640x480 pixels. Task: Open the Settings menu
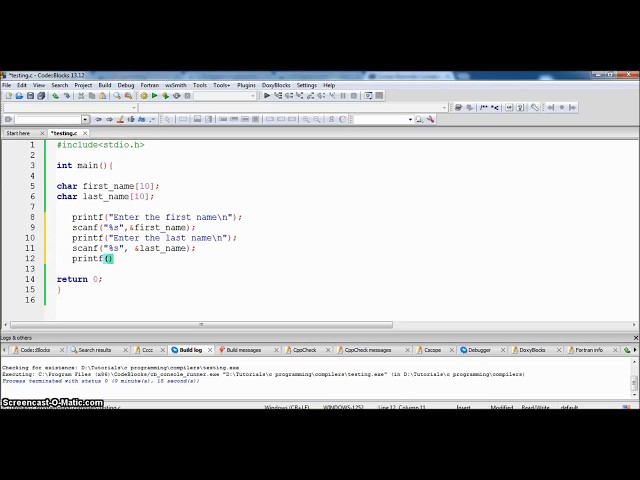click(307, 85)
